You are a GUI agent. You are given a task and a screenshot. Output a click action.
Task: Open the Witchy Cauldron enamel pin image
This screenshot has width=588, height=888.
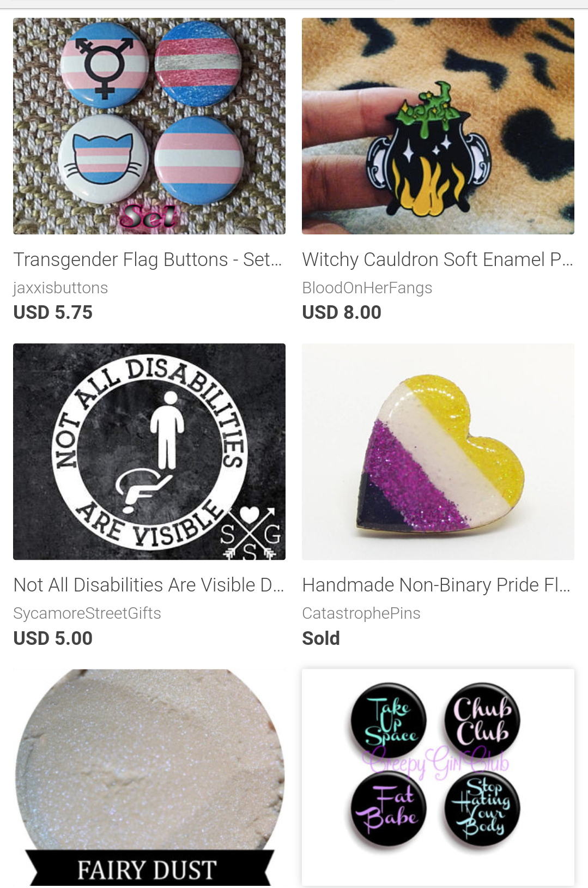pyautogui.click(x=438, y=126)
